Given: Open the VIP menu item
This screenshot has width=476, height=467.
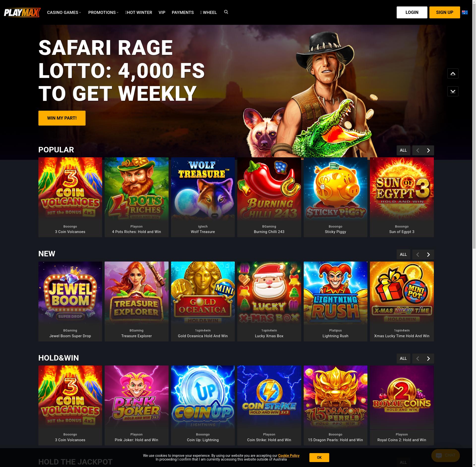Looking at the screenshot, I should click(162, 12).
